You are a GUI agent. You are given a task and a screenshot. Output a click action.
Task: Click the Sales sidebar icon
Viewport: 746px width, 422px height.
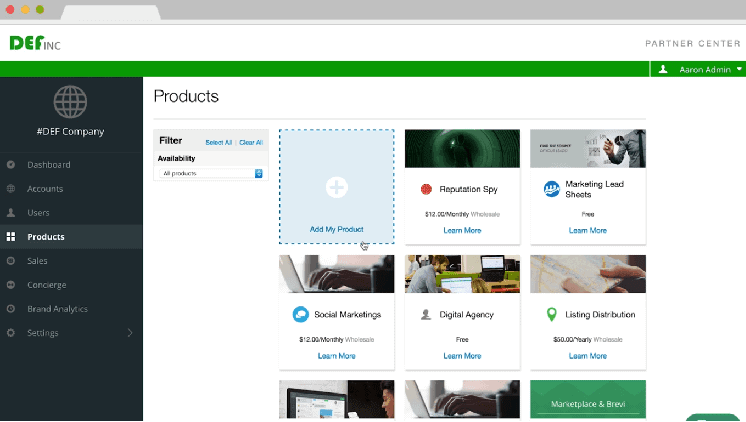[x=11, y=261]
